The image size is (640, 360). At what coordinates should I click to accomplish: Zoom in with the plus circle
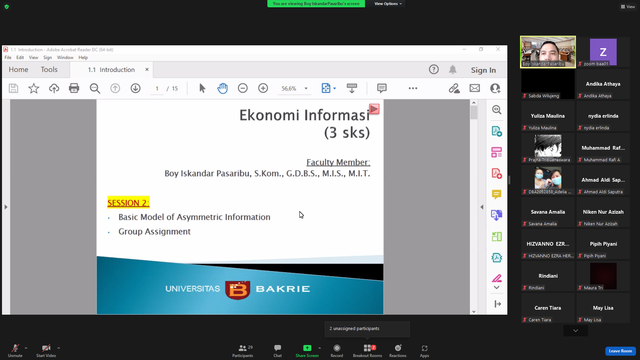(263, 88)
